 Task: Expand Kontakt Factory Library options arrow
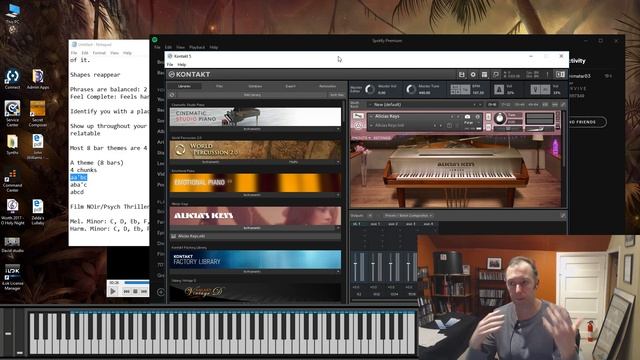tap(338, 271)
